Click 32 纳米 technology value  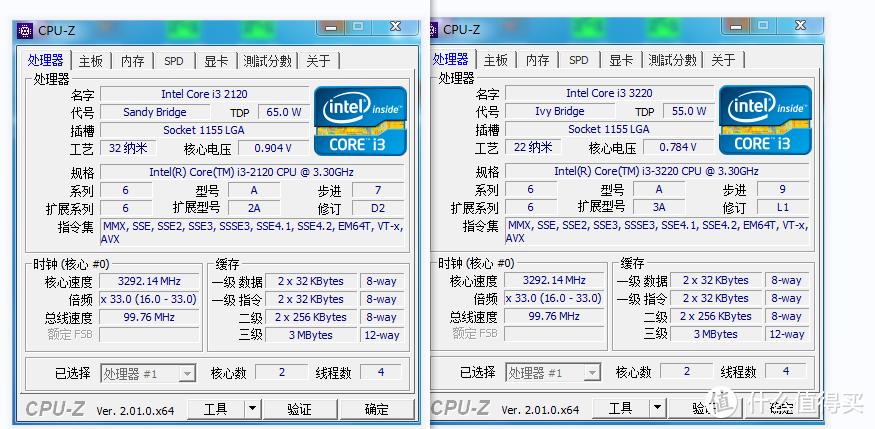point(128,148)
